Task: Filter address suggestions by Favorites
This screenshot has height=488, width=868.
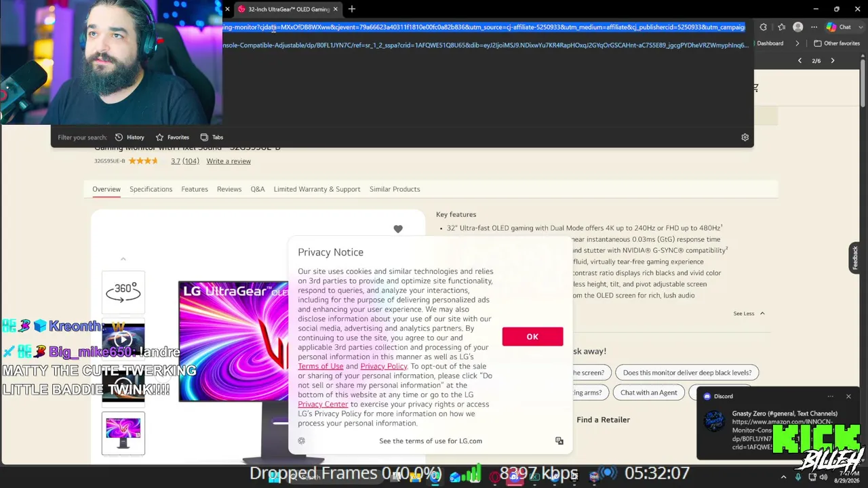Action: coord(172,137)
